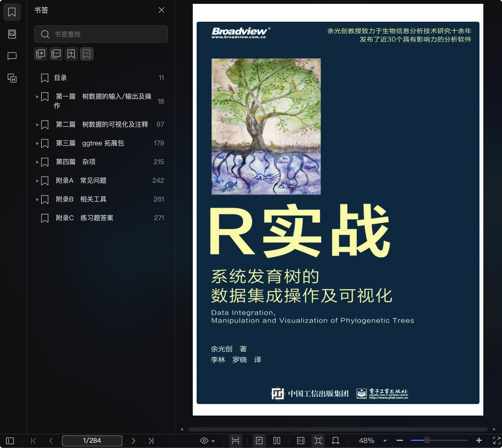Toggle the sidebar panel button in status bar
Image resolution: width=502 pixels, height=448 pixels.
point(10,441)
